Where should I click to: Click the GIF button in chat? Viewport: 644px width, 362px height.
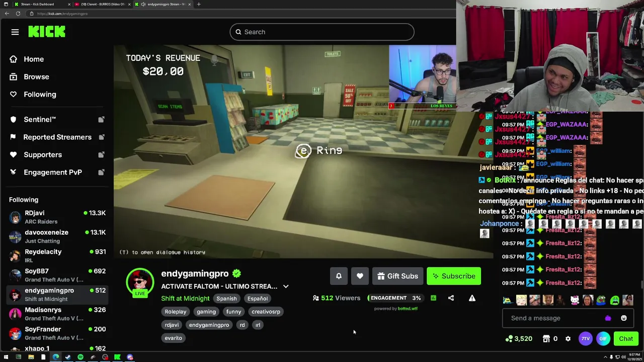point(603,339)
